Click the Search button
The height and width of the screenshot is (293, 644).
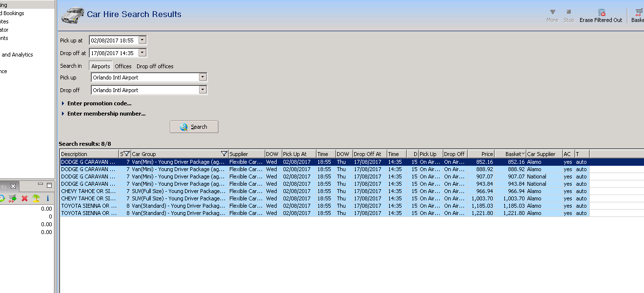click(x=194, y=127)
